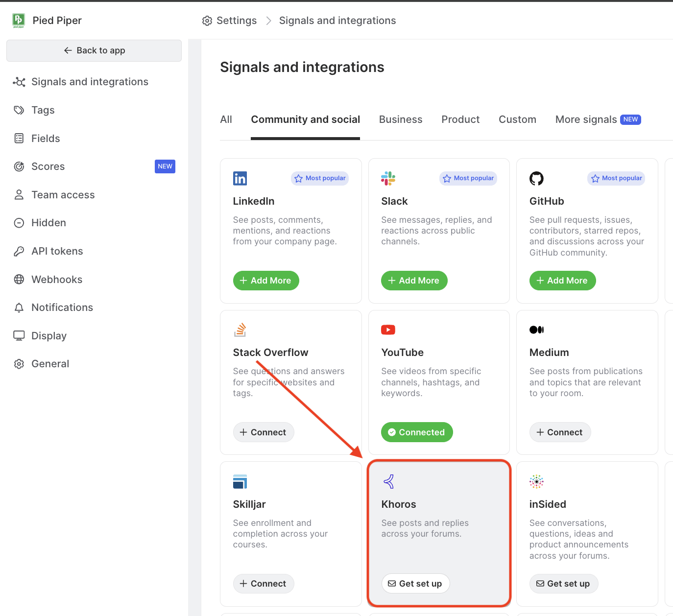Click the 'Signals and integrations' page heading

coord(302,67)
